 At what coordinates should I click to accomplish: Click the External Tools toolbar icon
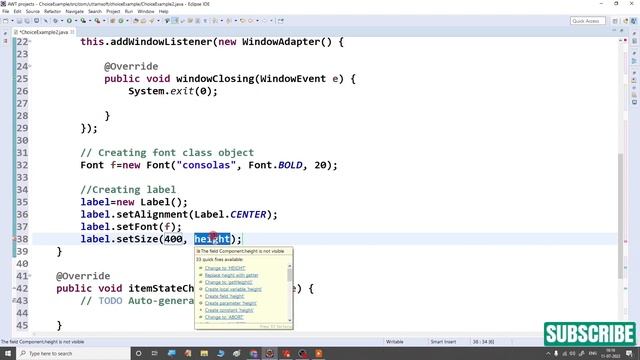(x=97, y=20)
